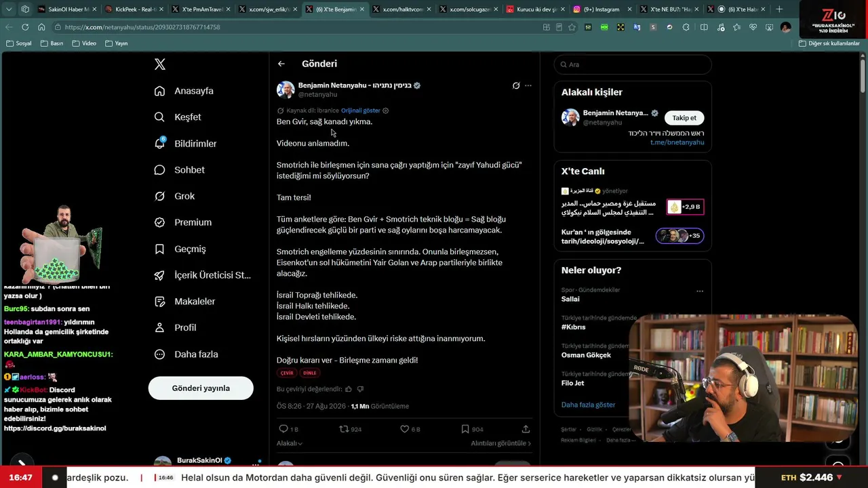Click the Grok icon on the post header
The image size is (868, 488).
pyautogui.click(x=516, y=85)
